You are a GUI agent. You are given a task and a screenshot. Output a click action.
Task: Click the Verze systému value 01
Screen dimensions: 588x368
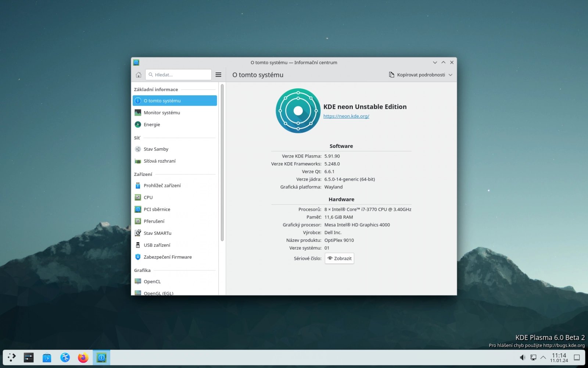327,248
